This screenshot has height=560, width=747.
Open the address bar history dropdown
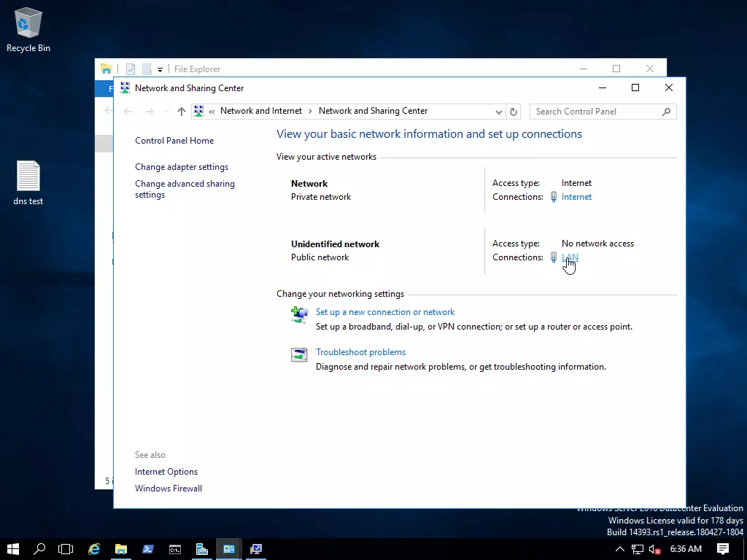(499, 112)
